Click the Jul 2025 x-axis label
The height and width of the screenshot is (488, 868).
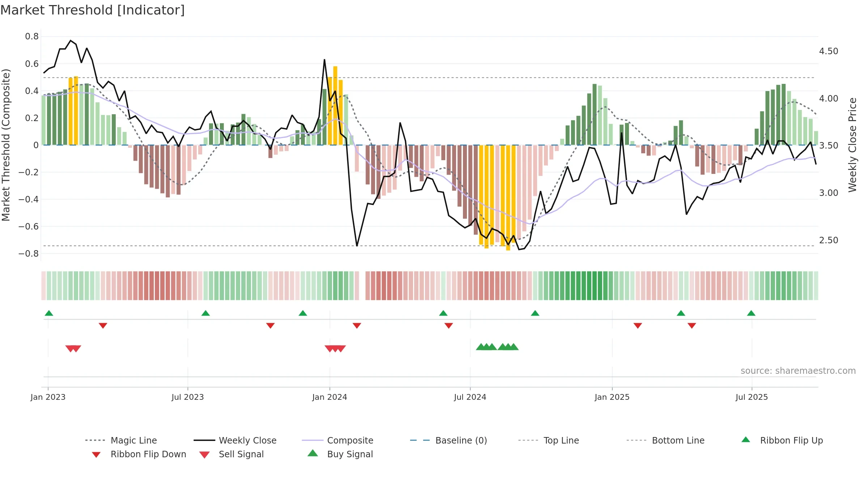tap(752, 397)
